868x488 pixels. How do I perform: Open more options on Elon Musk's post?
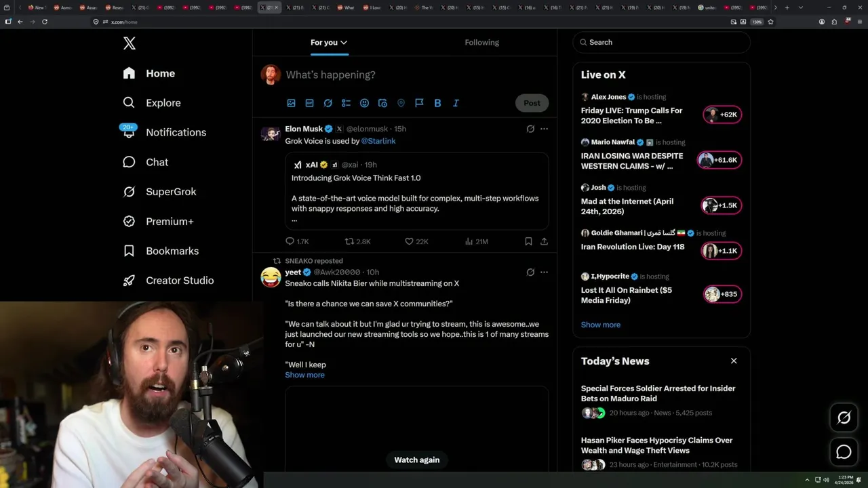544,129
